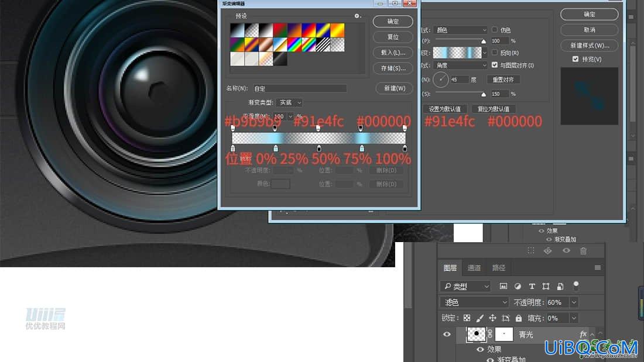The height and width of the screenshot is (362, 644).
Task: Enable the 反向(R) reverse checkbox
Action: (x=495, y=53)
